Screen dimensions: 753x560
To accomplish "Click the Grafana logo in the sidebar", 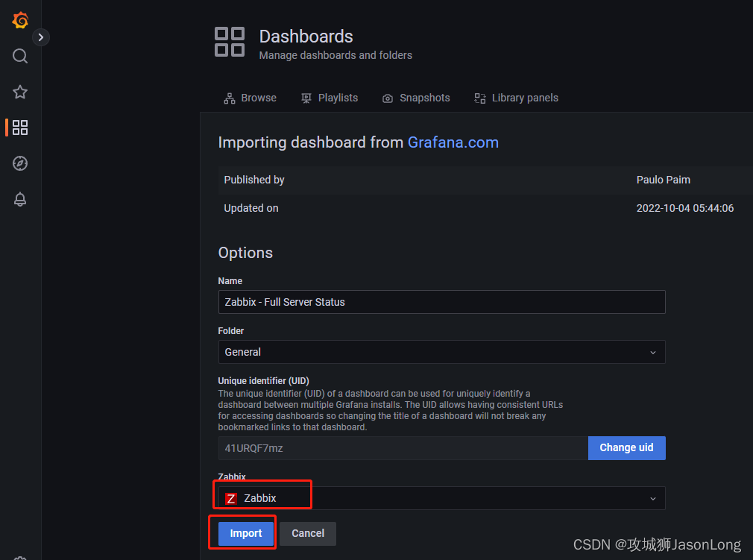I will 20,20.
